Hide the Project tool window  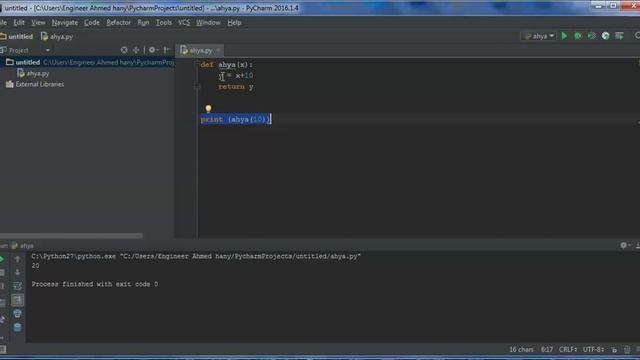(x=166, y=50)
